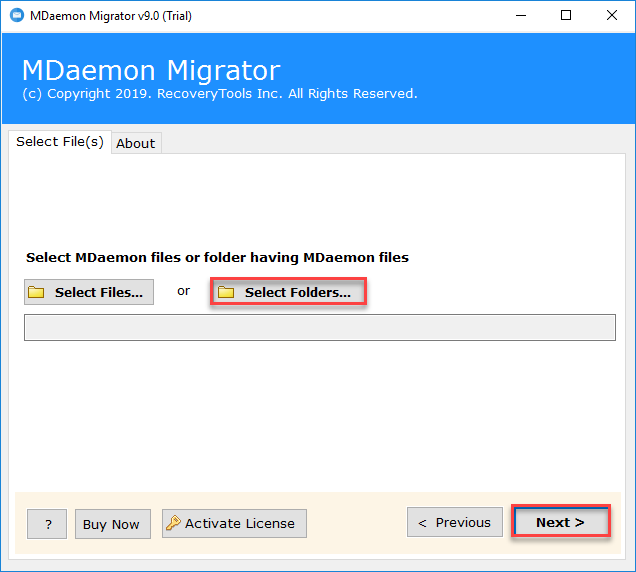Go back with the Previous button
Image resolution: width=636 pixels, height=572 pixels.
(455, 522)
